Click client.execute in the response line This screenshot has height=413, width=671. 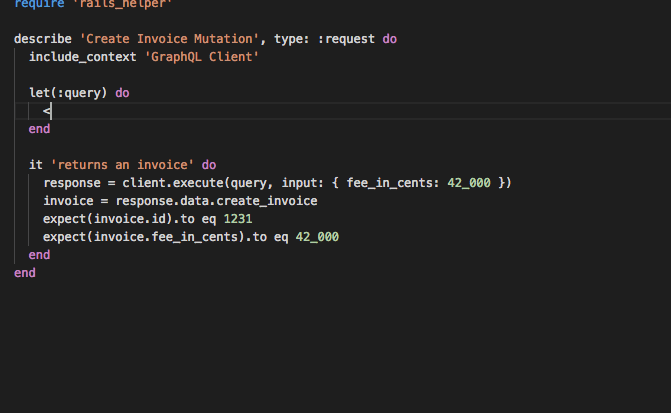173,183
